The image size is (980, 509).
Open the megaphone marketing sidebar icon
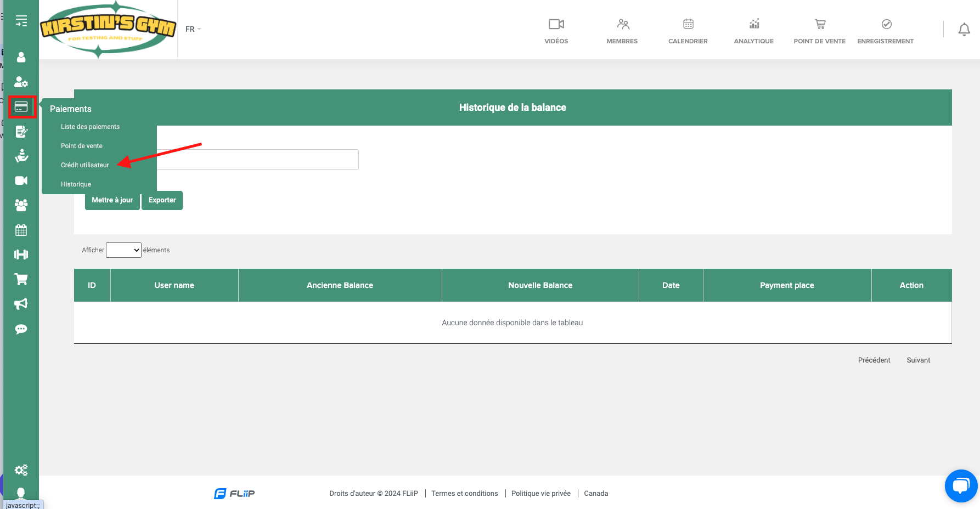[x=21, y=304]
